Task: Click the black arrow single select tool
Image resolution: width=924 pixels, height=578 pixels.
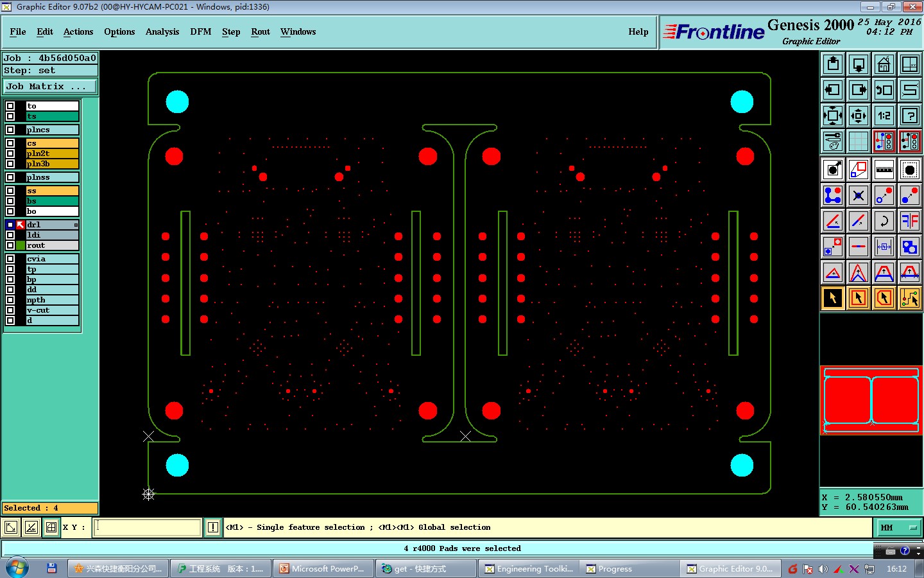Action: coord(833,298)
